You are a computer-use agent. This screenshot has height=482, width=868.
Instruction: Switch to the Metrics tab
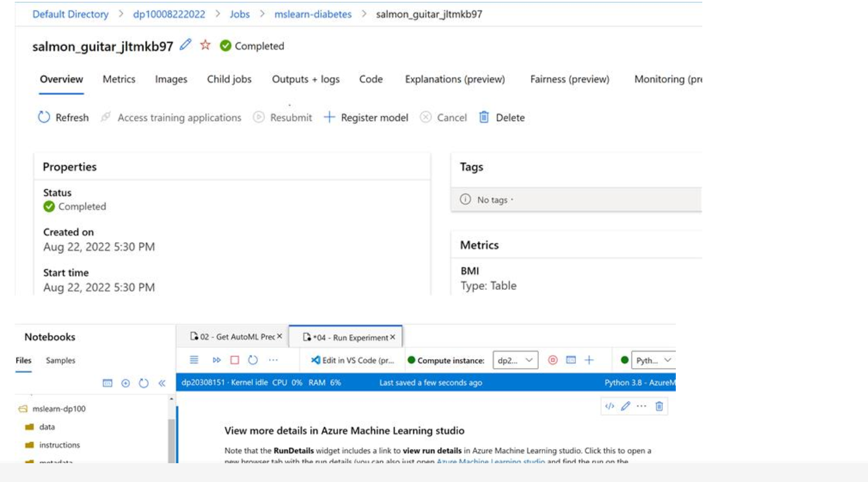click(119, 79)
